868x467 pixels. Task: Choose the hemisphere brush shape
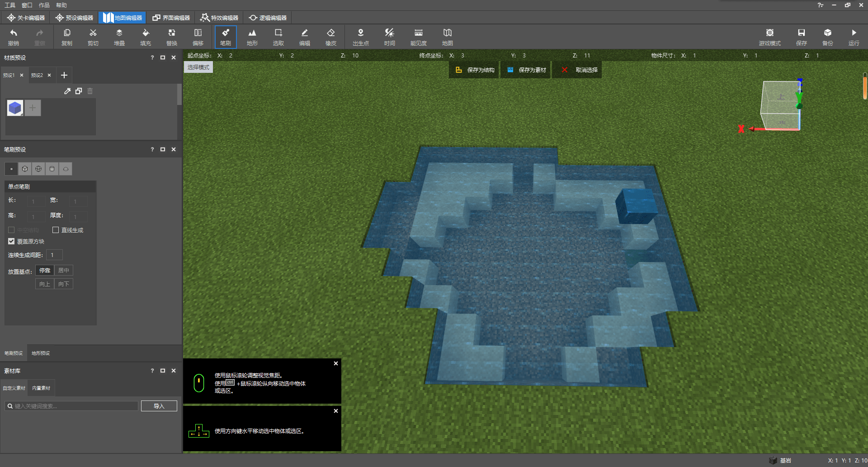(66, 169)
